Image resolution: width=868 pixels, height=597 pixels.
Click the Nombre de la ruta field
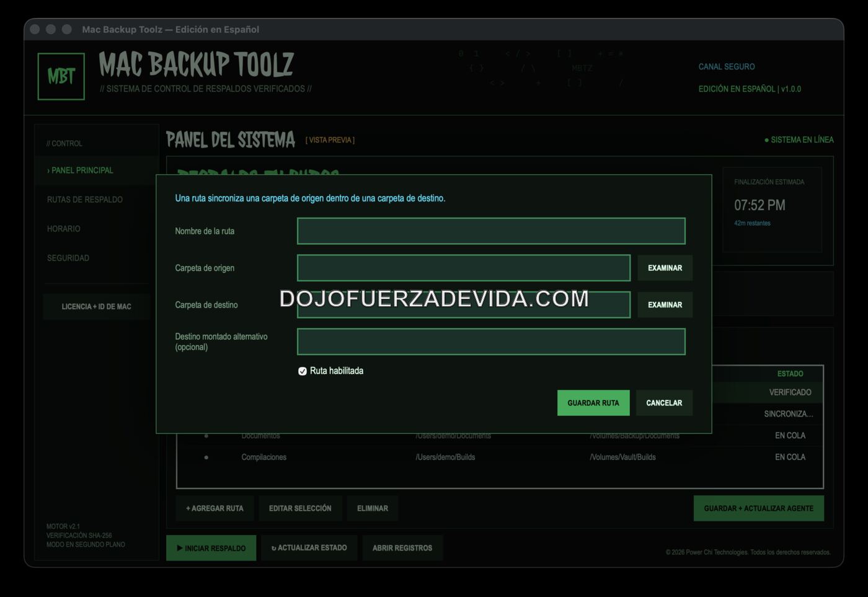[x=491, y=231]
